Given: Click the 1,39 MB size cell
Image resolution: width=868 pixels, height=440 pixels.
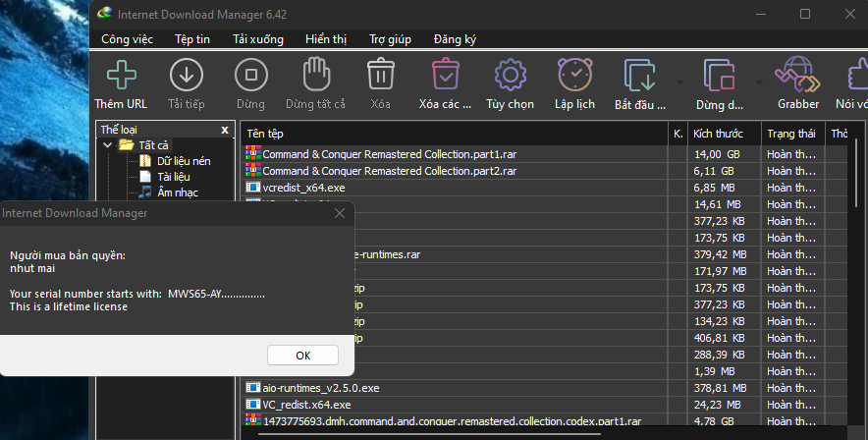Looking at the screenshot, I should (724, 371).
